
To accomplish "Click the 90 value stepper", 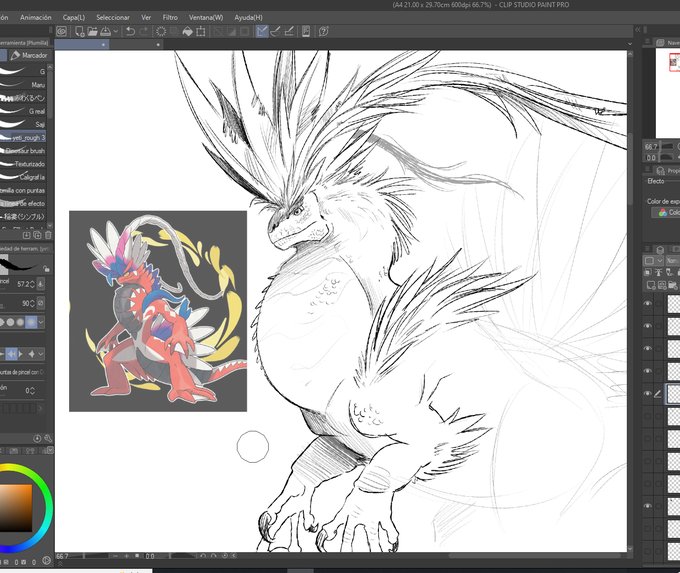I will pyautogui.click(x=32, y=303).
